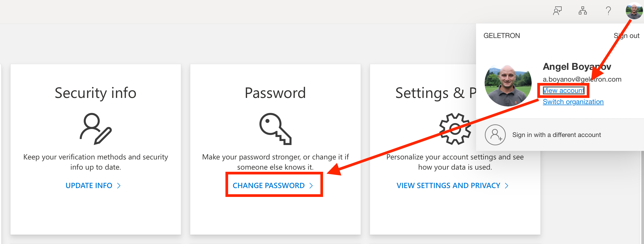644x244 pixels.
Task: Click chevron after VIEW SETTINGS AND PRIVACY
Action: click(x=507, y=186)
